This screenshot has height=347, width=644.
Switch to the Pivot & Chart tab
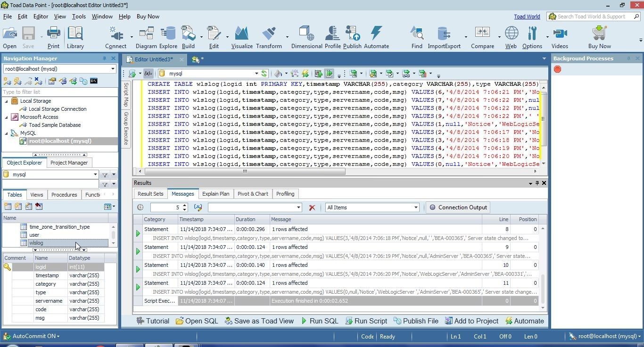[x=253, y=194]
